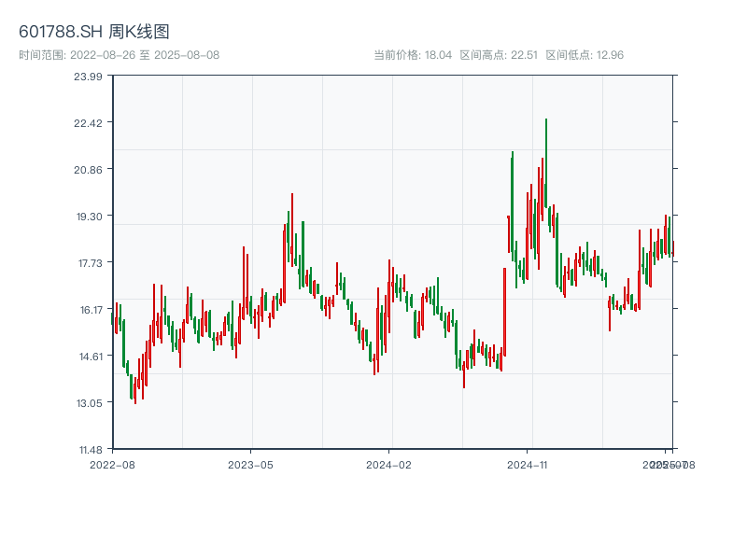Click the 2022-08 x-axis label

click(x=112, y=465)
